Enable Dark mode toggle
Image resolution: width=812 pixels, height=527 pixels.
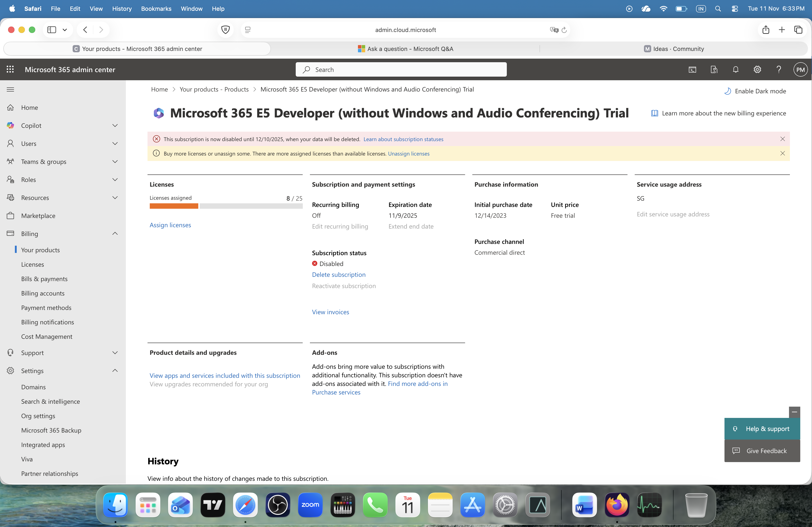755,91
